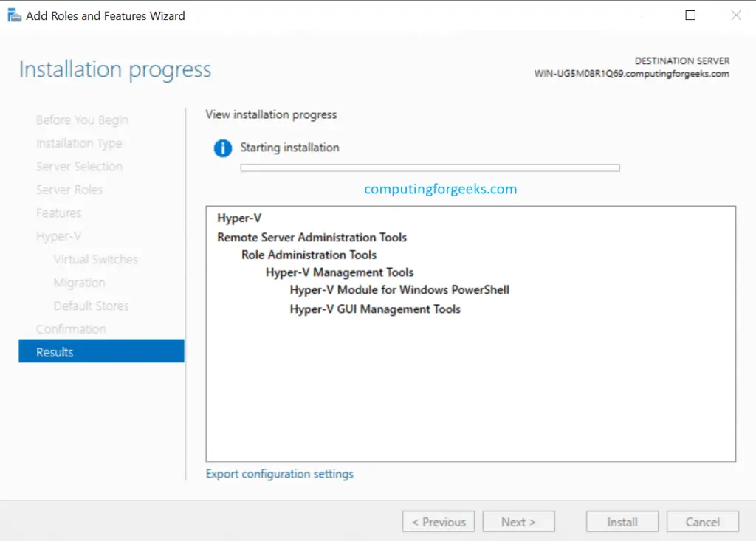Click View installation progress label
The height and width of the screenshot is (541, 756).
click(271, 114)
